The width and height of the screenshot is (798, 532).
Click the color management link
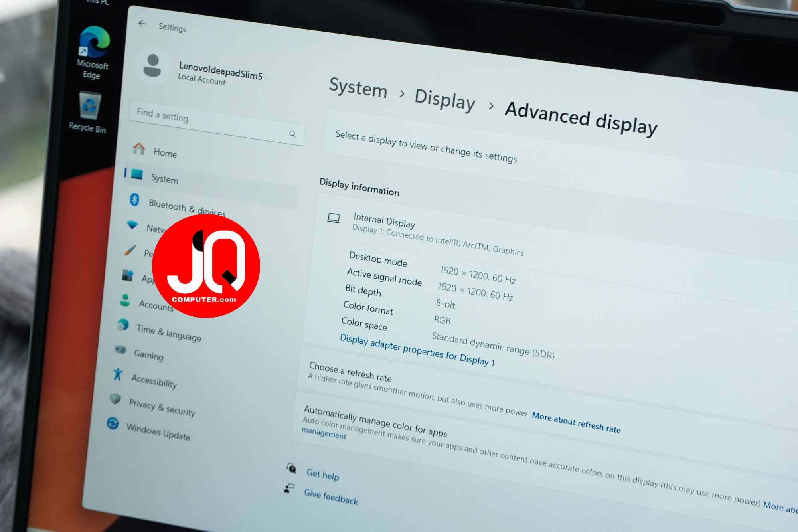point(324,433)
